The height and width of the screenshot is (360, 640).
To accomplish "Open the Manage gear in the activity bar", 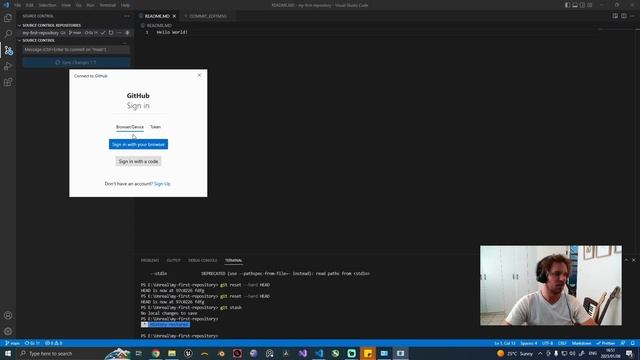I will point(8,331).
